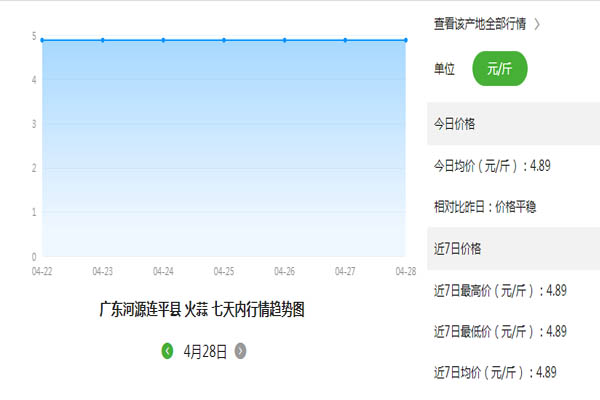Click the 今日均价 4.89 row
Viewport: 600px width, 400px height.
[490, 166]
